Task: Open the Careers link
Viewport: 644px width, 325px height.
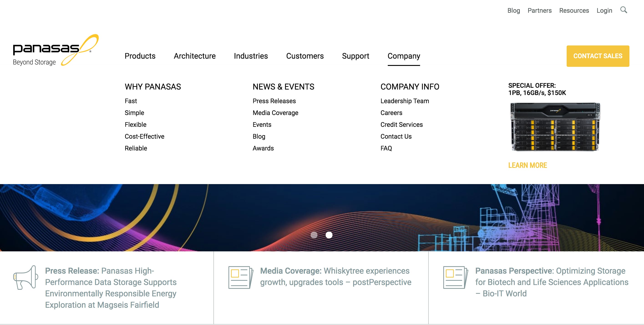Action: (x=391, y=113)
